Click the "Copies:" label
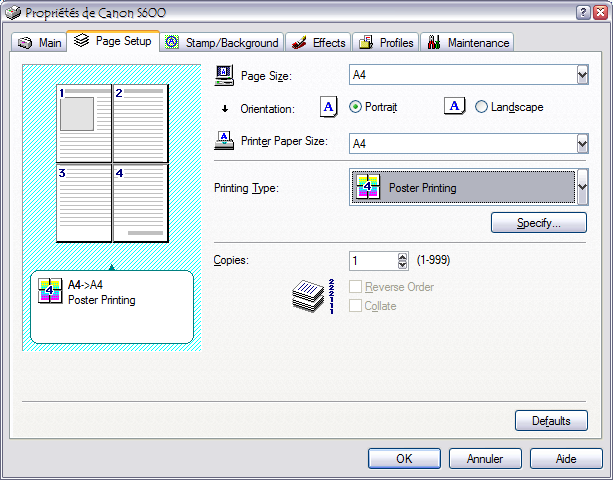Screen dimensions: 613x480 click(x=231, y=260)
